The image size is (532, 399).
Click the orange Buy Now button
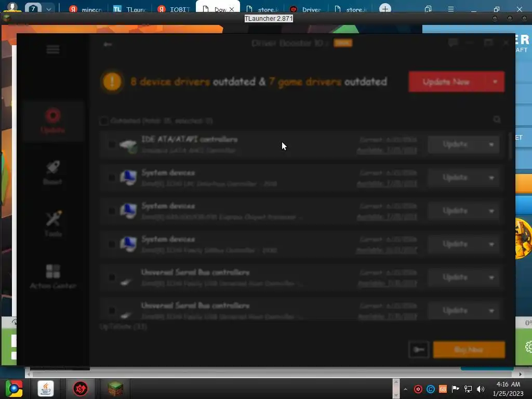click(469, 350)
